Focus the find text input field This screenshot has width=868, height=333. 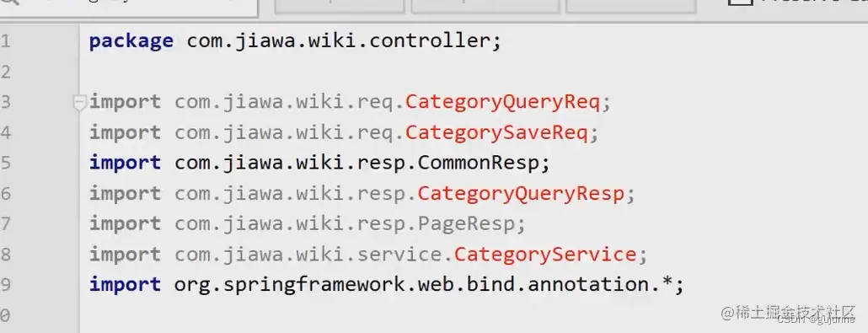click(x=133, y=4)
